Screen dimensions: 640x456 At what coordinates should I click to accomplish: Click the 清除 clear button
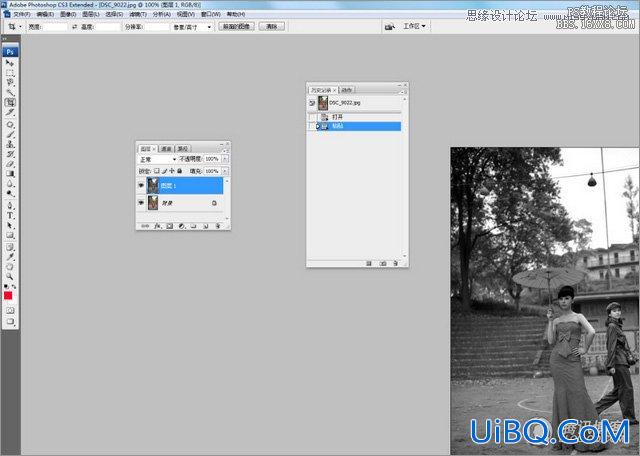tap(272, 26)
